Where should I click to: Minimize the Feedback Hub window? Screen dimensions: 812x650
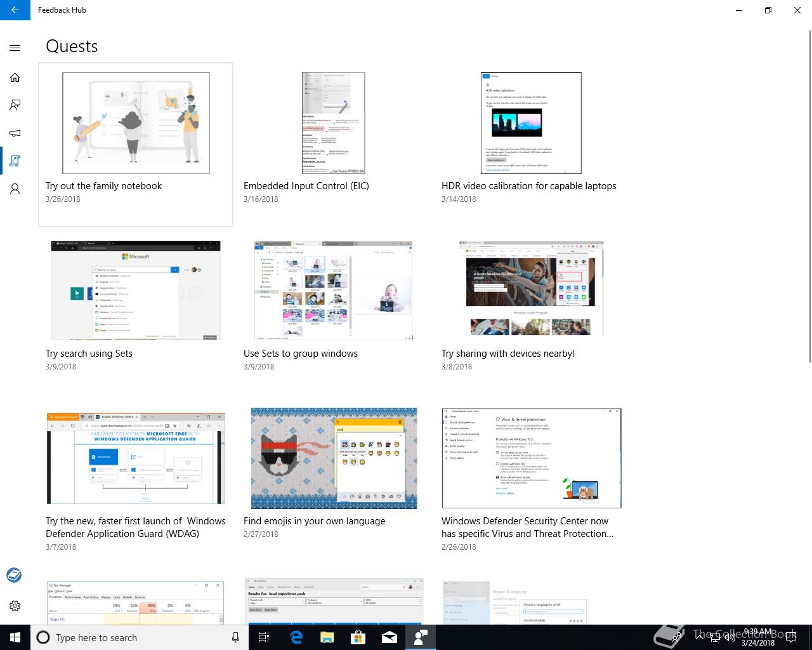tap(739, 10)
